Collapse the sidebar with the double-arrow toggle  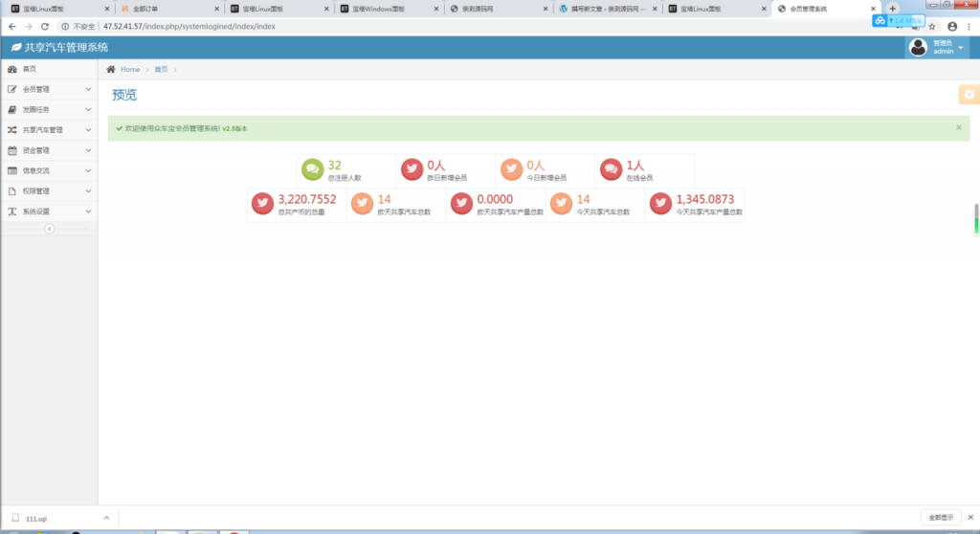point(50,229)
